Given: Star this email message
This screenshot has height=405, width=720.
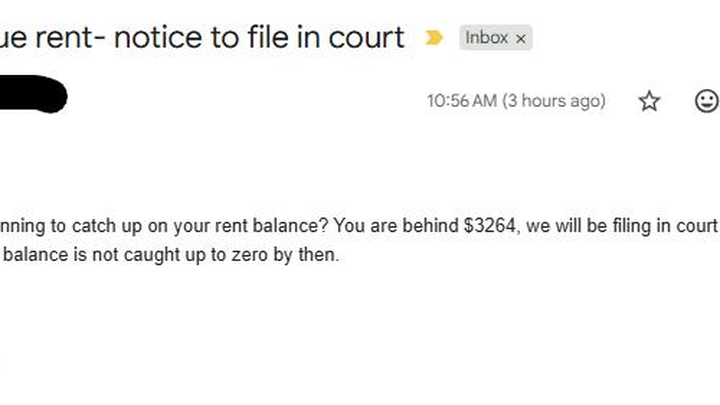Looking at the screenshot, I should pos(650,101).
